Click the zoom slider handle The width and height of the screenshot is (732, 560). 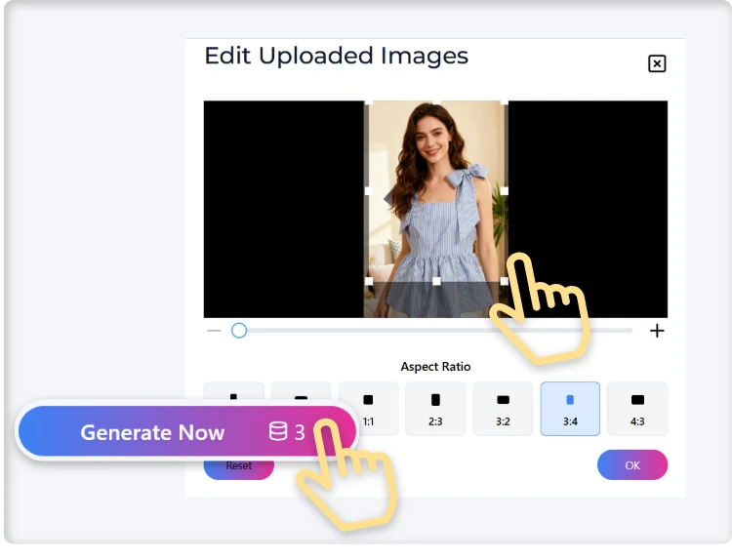point(239,331)
